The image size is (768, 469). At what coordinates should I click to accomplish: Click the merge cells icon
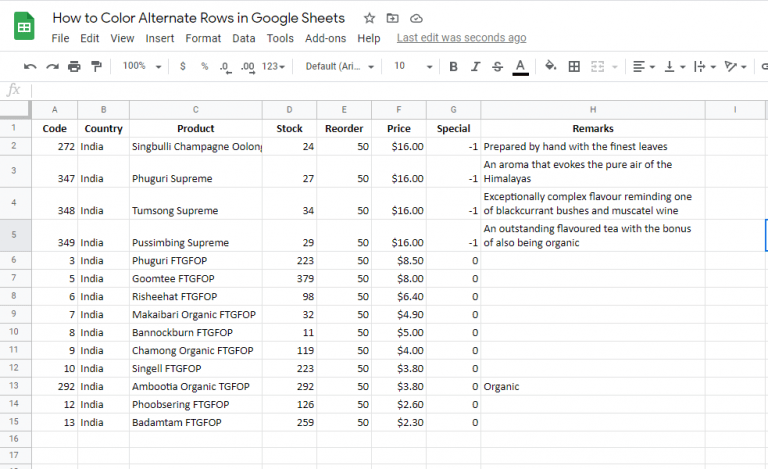pos(598,67)
